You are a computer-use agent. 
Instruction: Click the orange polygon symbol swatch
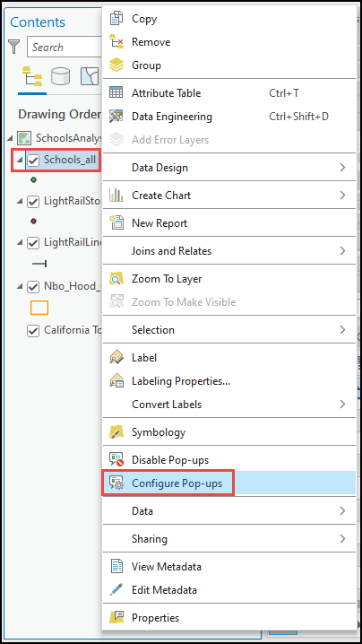(39, 308)
